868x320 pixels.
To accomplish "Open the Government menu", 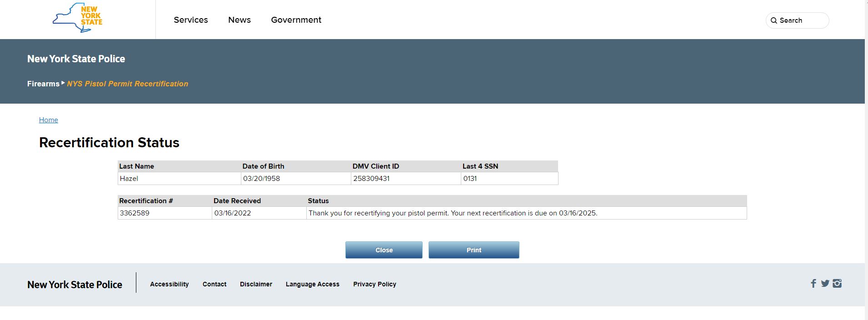I will 296,20.
